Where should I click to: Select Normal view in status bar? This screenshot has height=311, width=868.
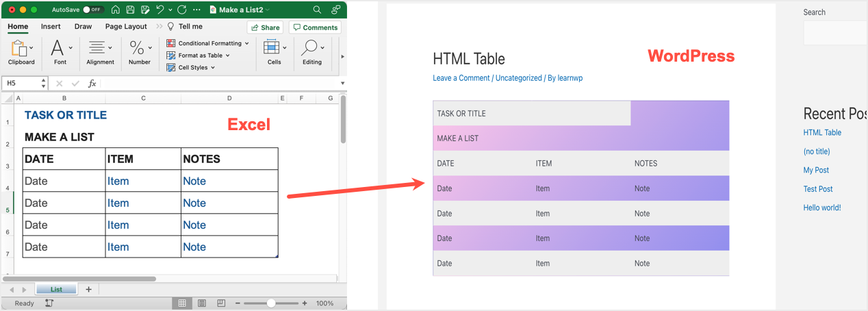[182, 303]
